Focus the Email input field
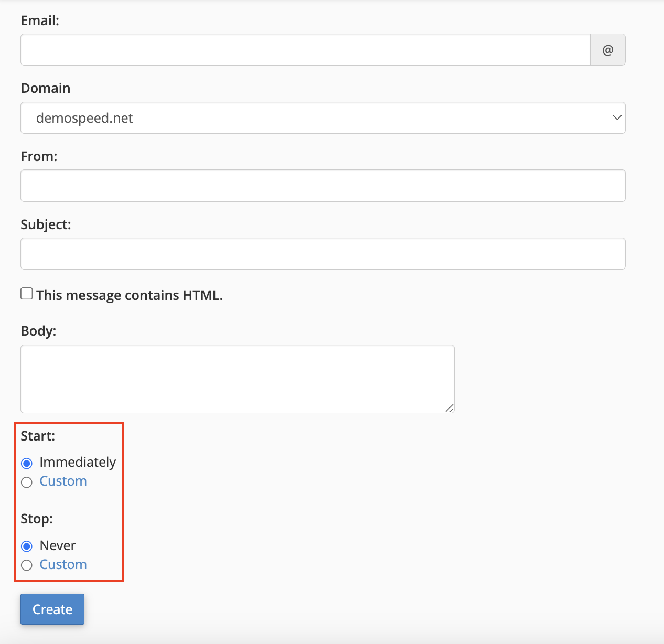 point(305,50)
